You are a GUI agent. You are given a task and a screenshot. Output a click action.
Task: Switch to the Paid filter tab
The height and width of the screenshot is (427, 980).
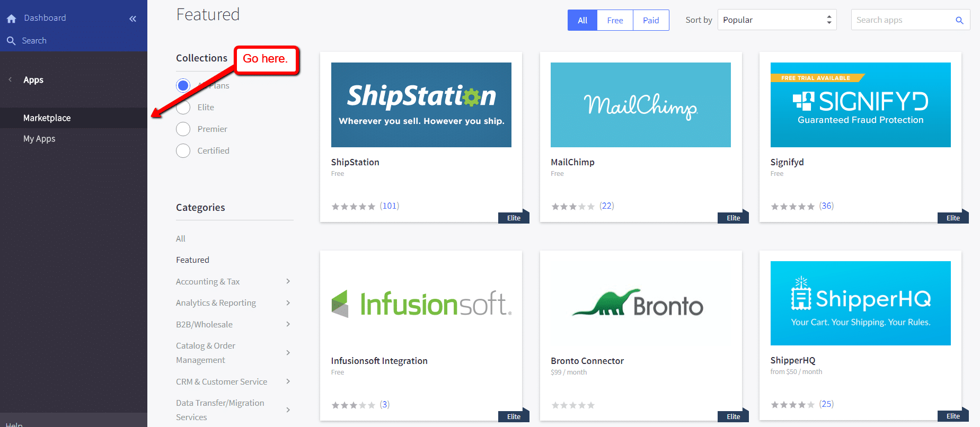point(651,20)
